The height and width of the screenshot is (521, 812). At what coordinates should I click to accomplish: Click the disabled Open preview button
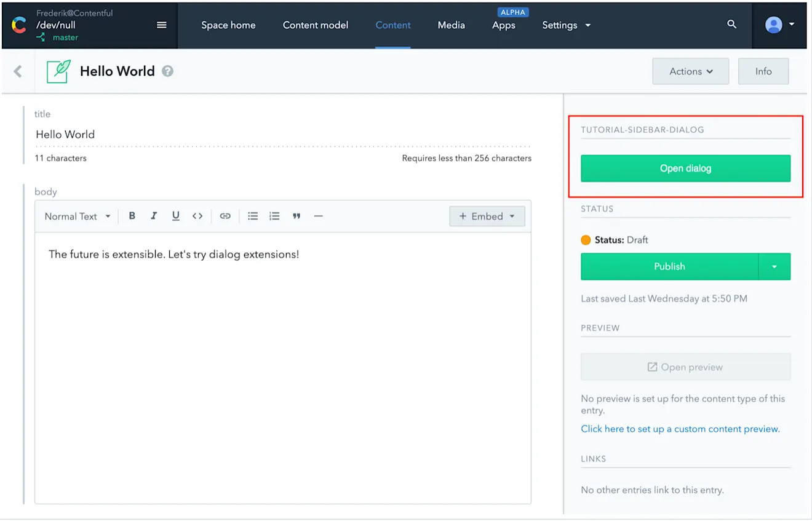[685, 367]
